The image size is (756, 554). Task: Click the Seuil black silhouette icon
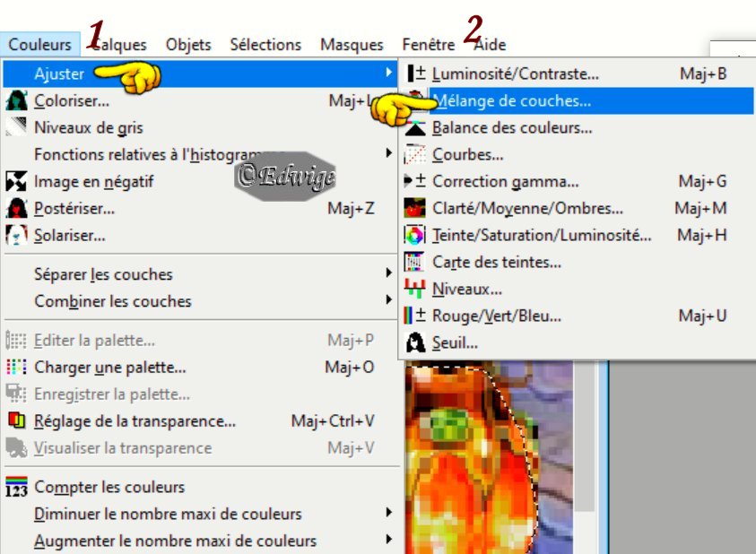point(414,342)
